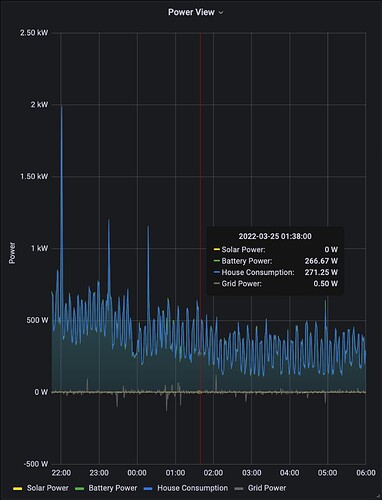The height and width of the screenshot is (500, 382).
Task: Click the 02:00 time axis label
Action: (213, 473)
